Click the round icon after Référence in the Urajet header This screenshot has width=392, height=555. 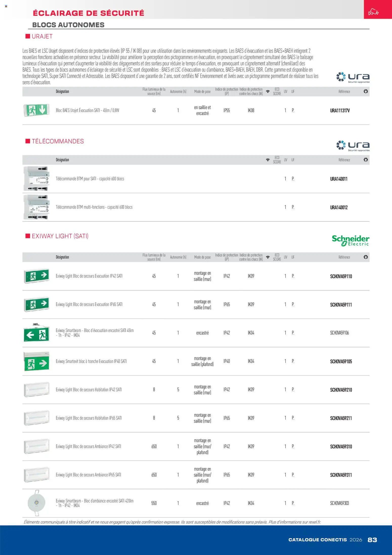366,91
